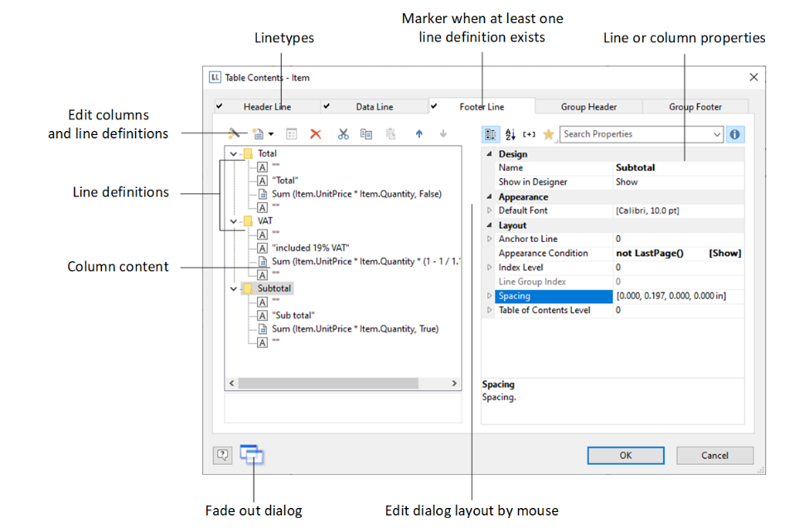Image resolution: width=799 pixels, height=532 pixels.
Task: Click the scissors cut icon
Action: tap(342, 133)
